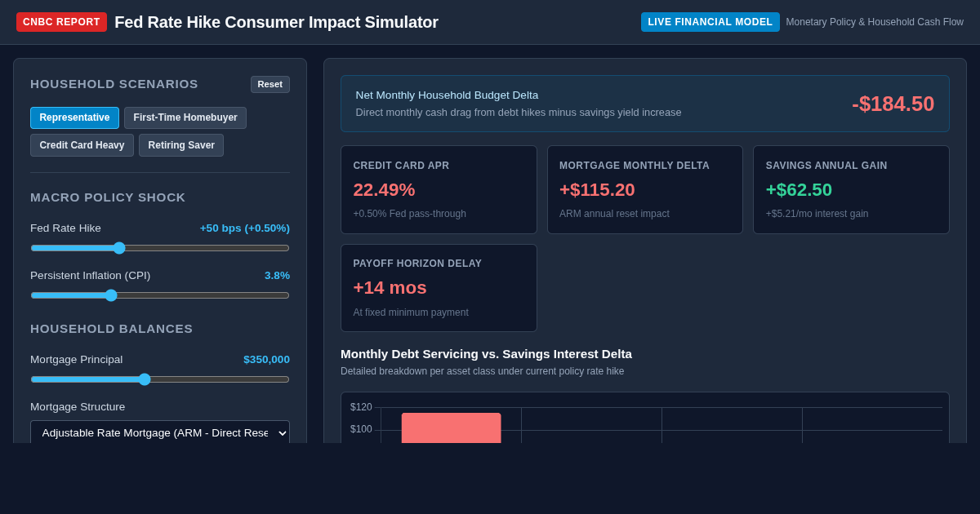Viewport: 980px width, 514px height.
Task: Click the Monetary Policy & Household Cash Flow subtitle
Action: 875,22
